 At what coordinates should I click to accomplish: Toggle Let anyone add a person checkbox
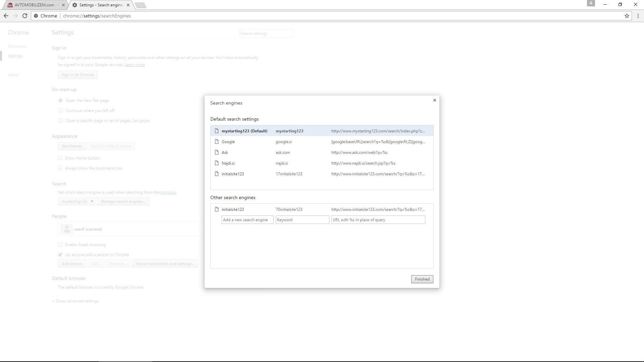tap(60, 255)
